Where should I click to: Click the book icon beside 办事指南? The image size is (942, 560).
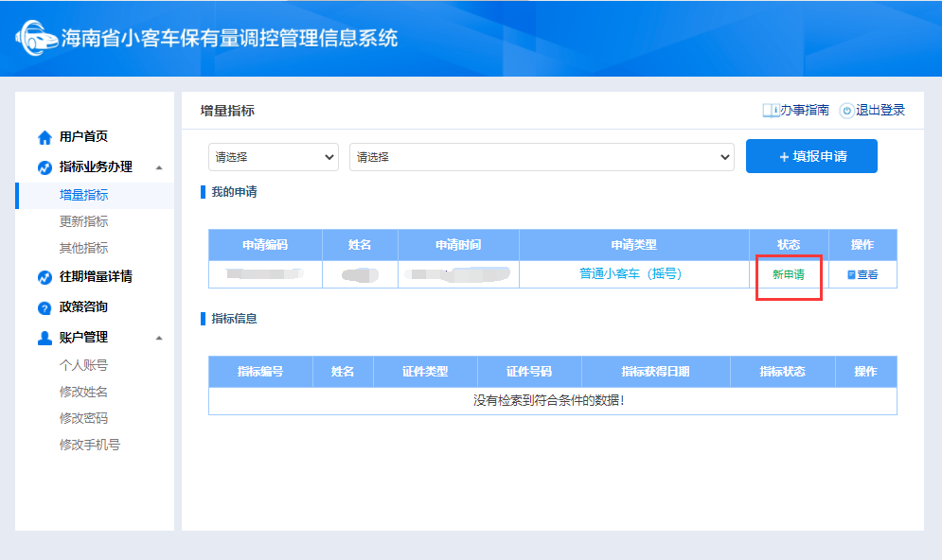pyautogui.click(x=771, y=111)
